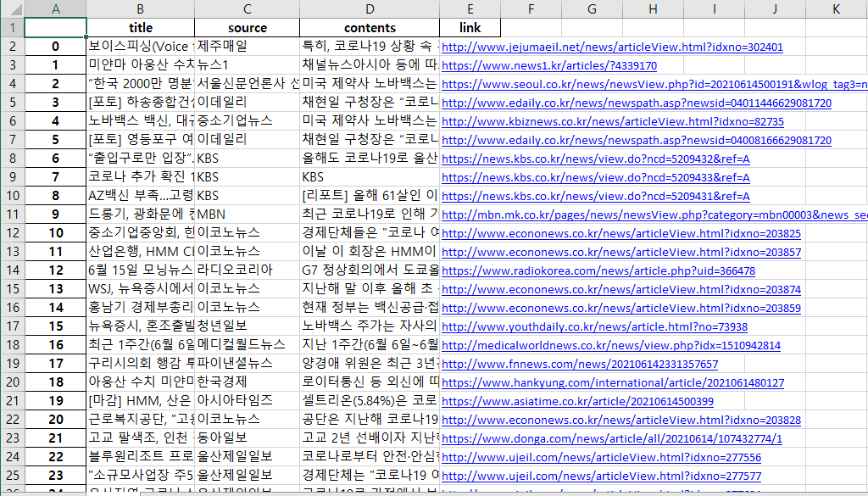The width and height of the screenshot is (868, 496).
Task: Open the mbn.mk.co.kr news link
Action: tap(654, 215)
